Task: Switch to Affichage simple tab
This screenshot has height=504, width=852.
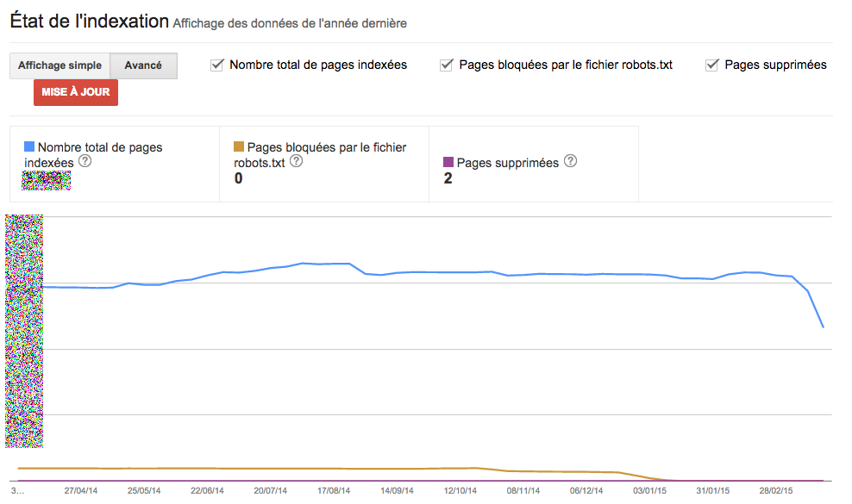Action: pos(60,65)
